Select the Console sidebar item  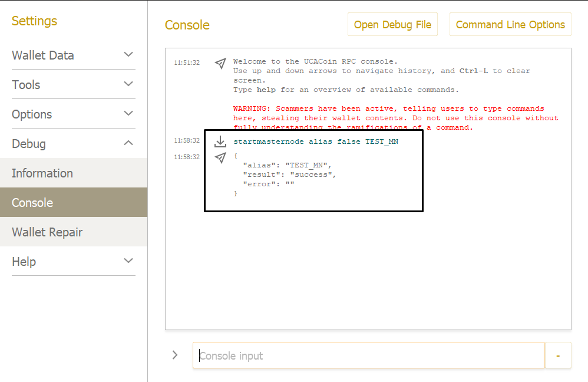tap(74, 202)
